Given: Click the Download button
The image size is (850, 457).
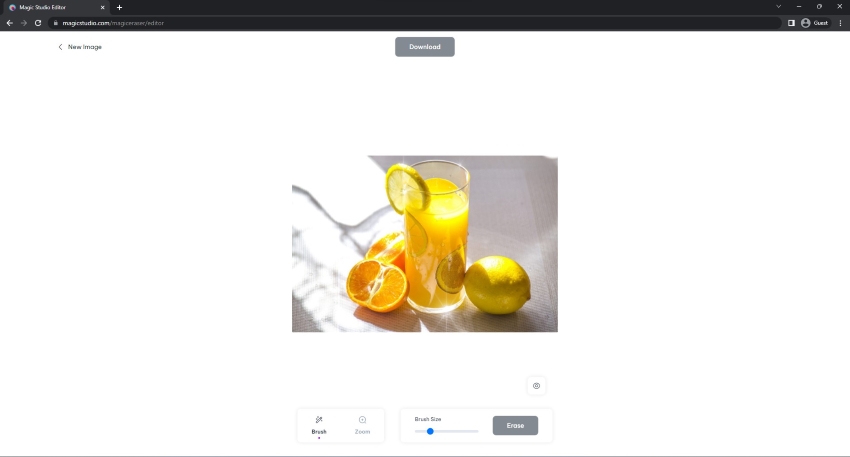Looking at the screenshot, I should click(424, 47).
